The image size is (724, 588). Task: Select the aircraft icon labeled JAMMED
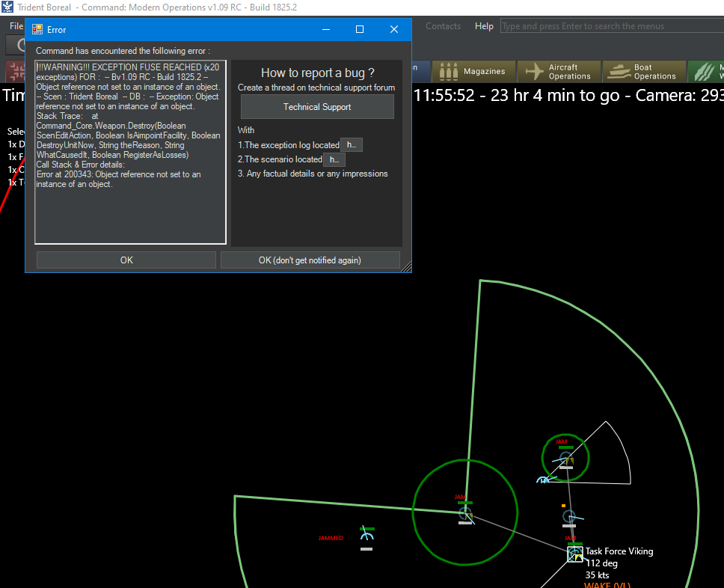(367, 535)
